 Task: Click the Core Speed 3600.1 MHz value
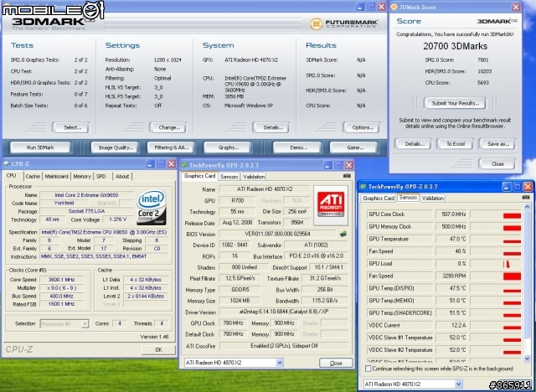point(61,280)
